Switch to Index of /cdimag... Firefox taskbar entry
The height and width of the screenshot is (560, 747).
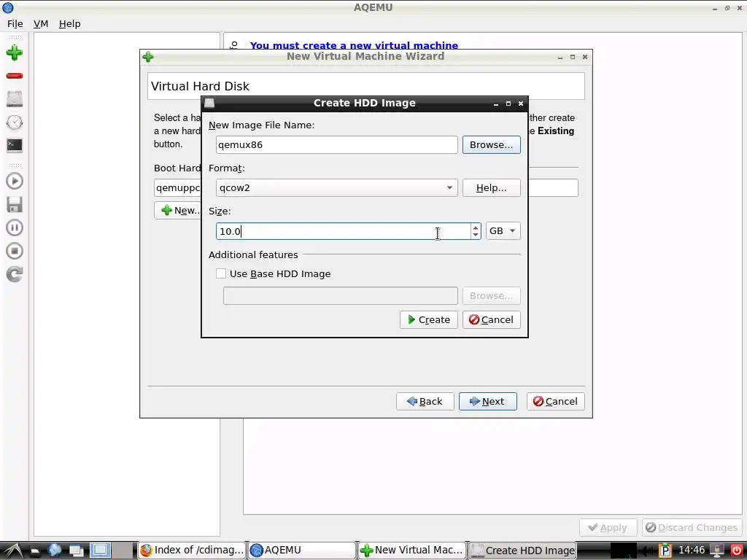tap(192, 550)
